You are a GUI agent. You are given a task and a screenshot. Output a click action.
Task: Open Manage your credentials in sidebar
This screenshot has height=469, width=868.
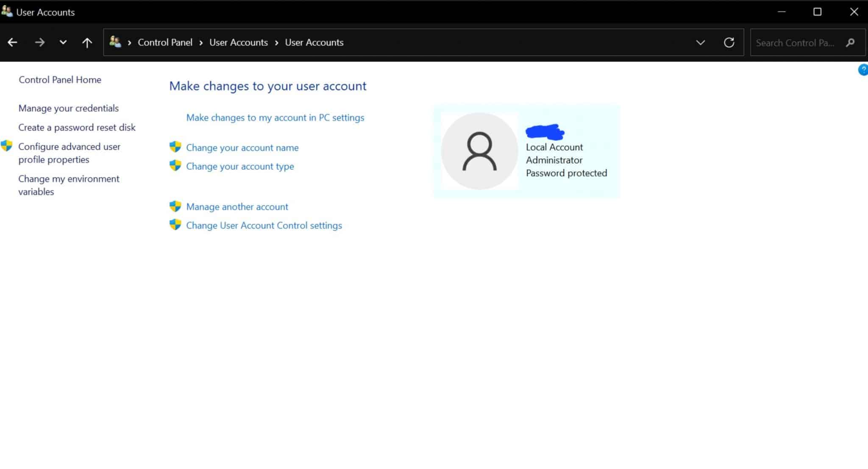pyautogui.click(x=68, y=108)
